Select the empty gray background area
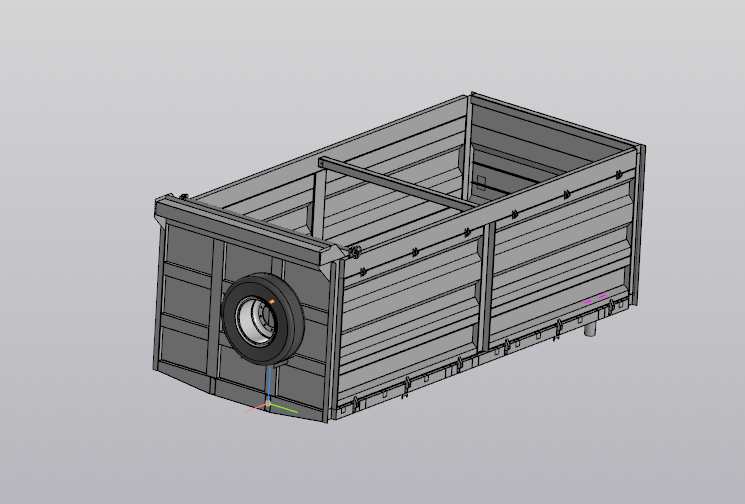 pos(95,95)
